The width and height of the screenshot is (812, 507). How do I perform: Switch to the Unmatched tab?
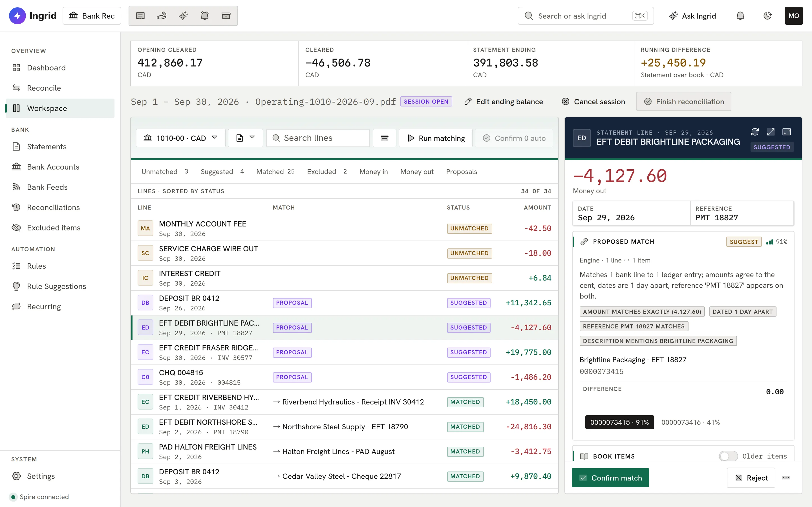click(x=165, y=172)
